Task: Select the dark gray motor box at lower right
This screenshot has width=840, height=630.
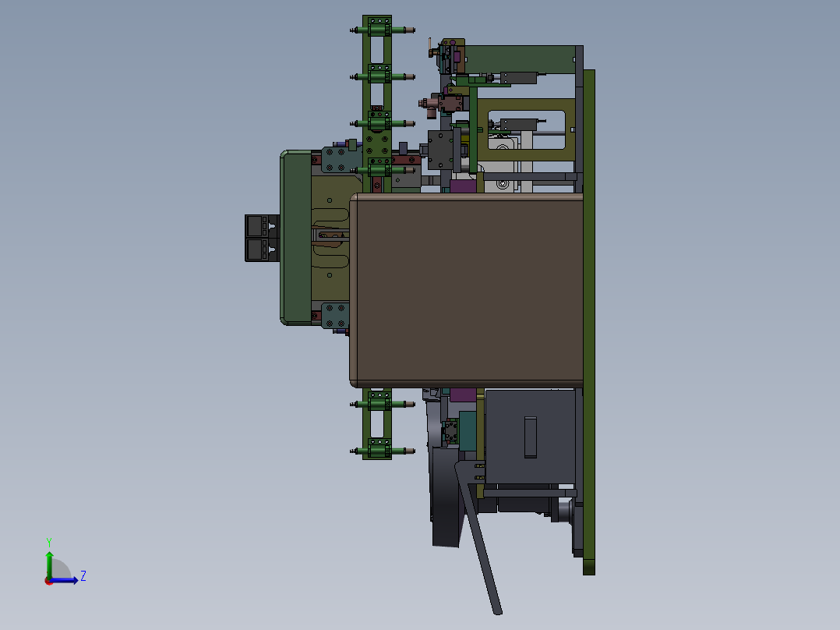Action: point(530,437)
